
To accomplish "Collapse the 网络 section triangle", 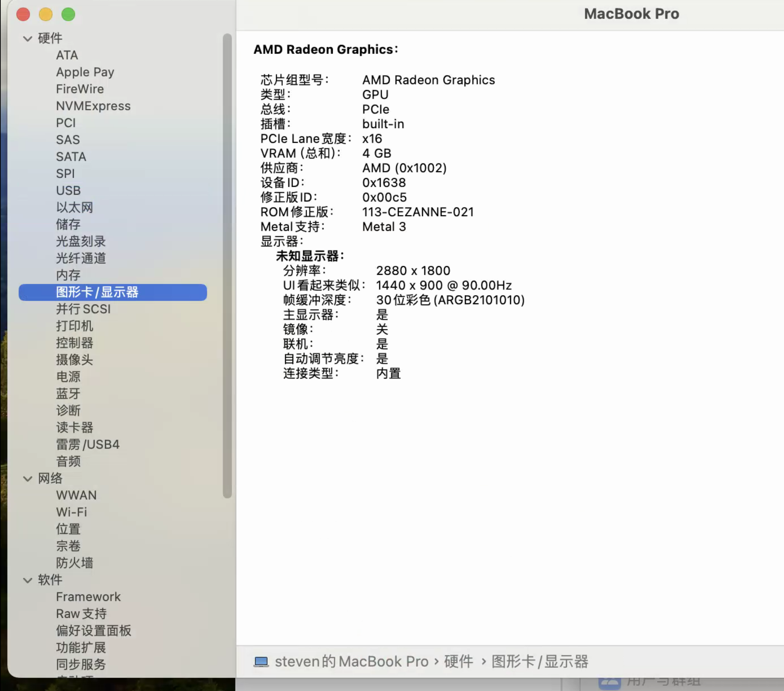I will [27, 478].
